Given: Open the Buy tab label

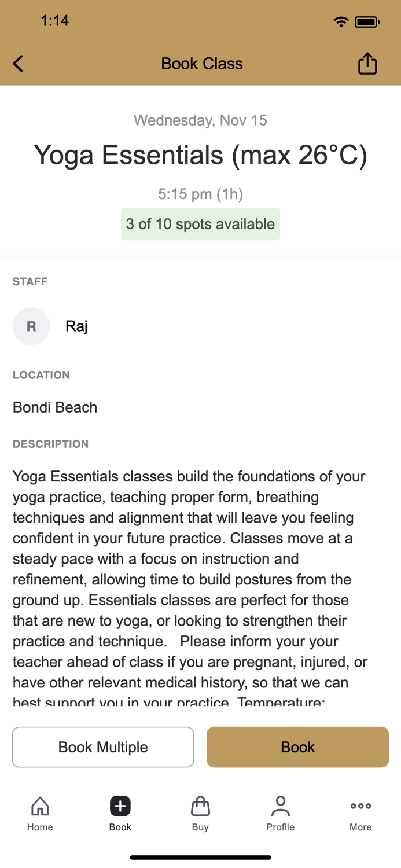Looking at the screenshot, I should click(200, 827).
